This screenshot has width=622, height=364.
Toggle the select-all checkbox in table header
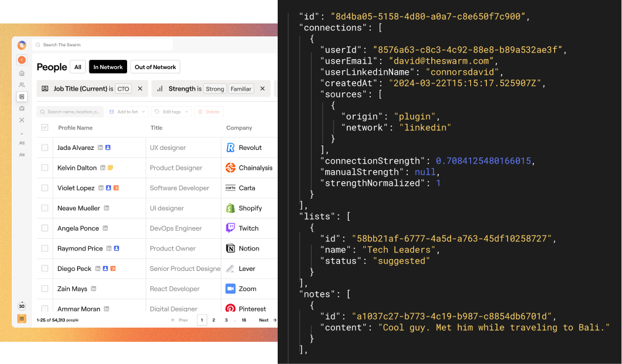45,128
